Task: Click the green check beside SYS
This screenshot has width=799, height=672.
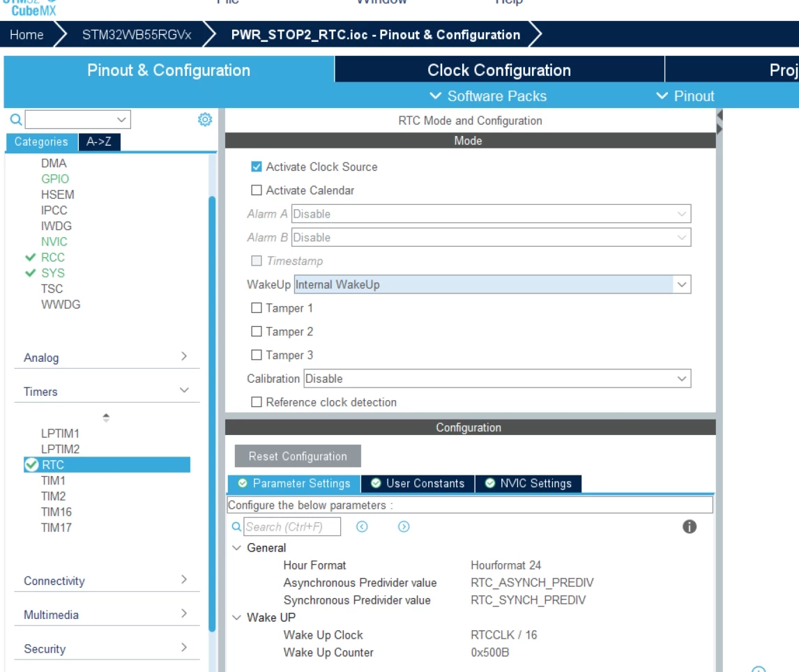Action: pos(31,273)
